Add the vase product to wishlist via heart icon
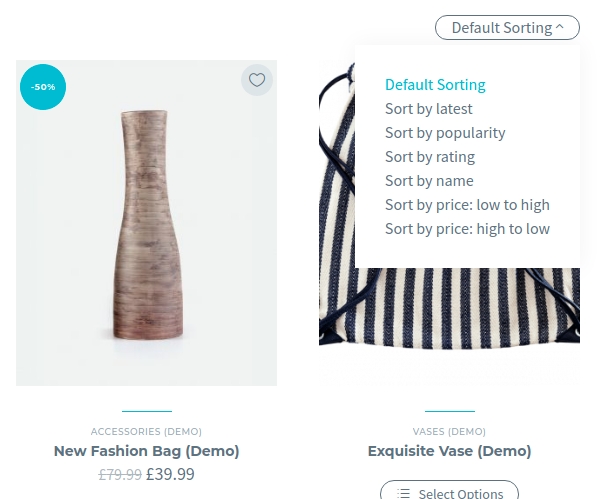 click(x=257, y=81)
